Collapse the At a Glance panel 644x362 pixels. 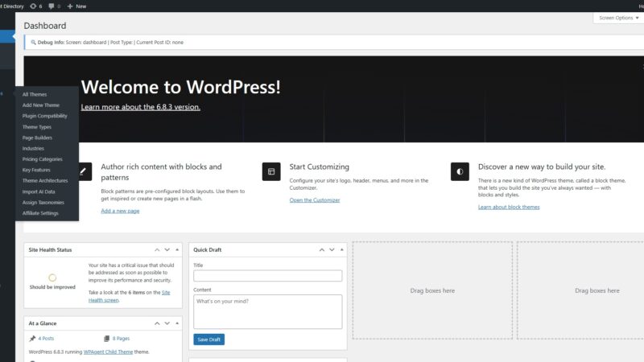tap(177, 323)
